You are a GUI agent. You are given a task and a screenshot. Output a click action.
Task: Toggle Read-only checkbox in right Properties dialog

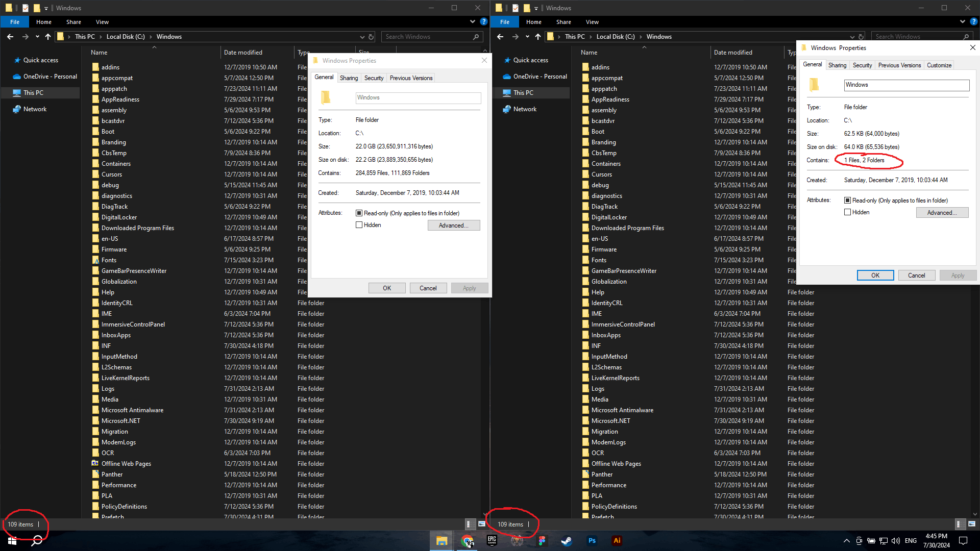[x=847, y=201]
